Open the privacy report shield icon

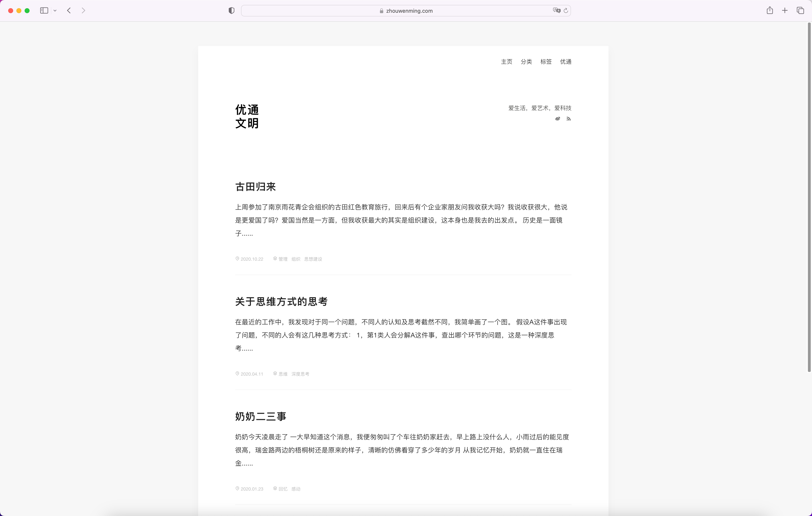coord(231,10)
